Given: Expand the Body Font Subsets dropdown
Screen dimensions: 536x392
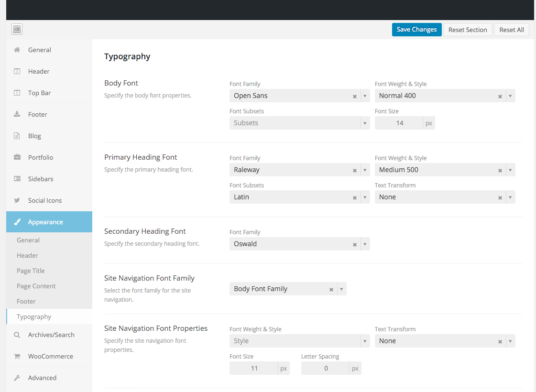Looking at the screenshot, I should coord(365,123).
